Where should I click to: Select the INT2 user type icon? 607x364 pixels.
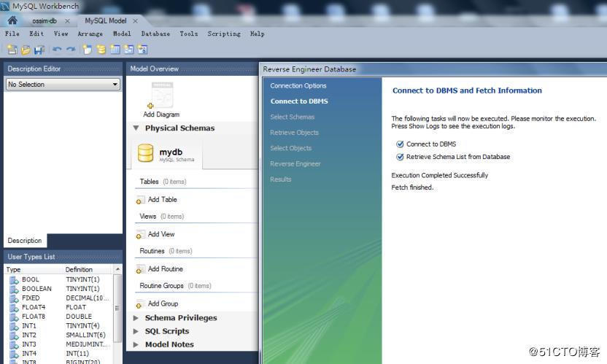pyautogui.click(x=14, y=336)
